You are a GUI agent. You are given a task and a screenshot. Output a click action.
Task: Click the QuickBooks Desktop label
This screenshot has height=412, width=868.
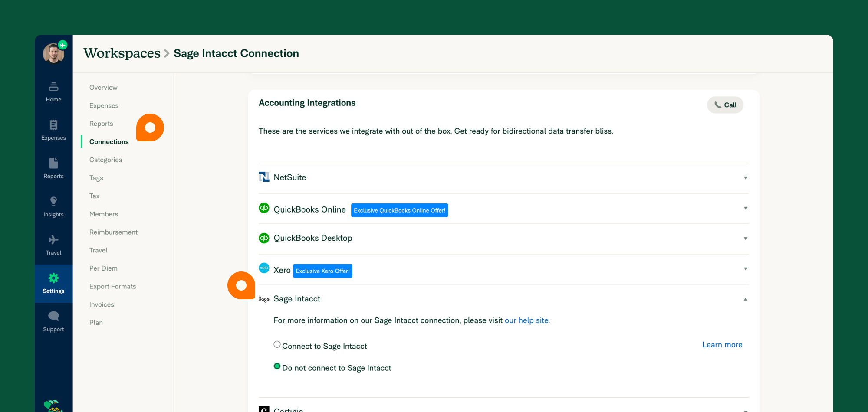(313, 238)
